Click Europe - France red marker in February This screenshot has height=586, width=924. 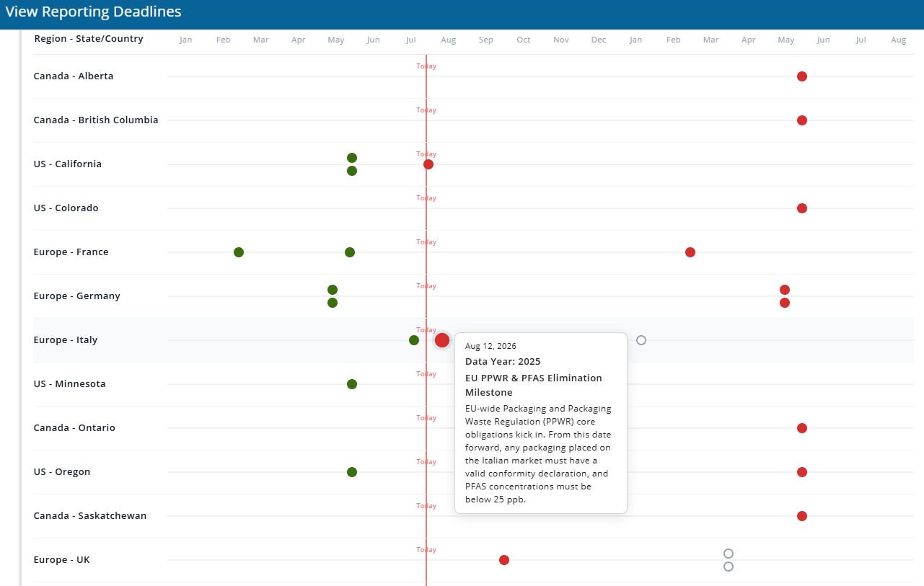click(x=690, y=252)
